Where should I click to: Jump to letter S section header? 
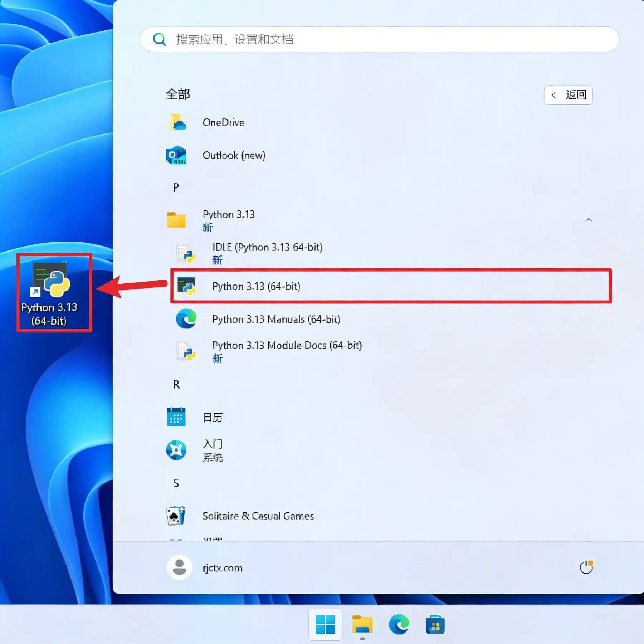coord(176,483)
